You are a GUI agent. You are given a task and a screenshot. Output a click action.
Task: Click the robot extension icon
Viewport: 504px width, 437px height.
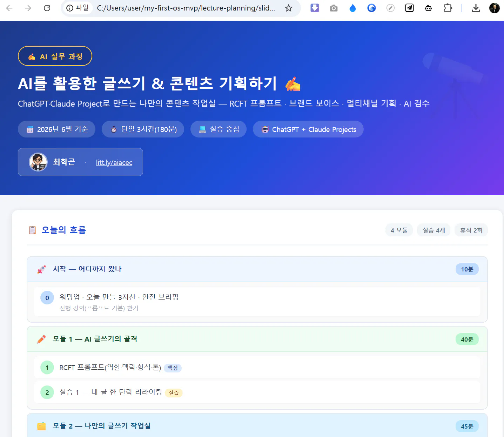coord(429,8)
